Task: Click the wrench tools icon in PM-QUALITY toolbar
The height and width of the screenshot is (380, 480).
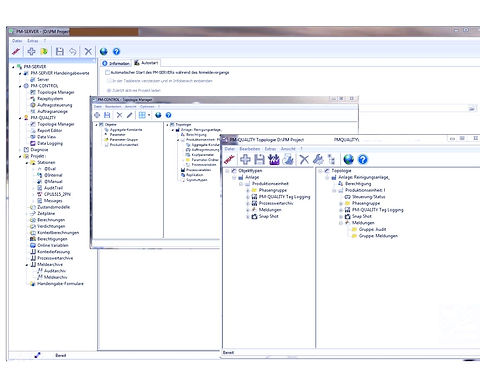Action: pyautogui.click(x=318, y=159)
